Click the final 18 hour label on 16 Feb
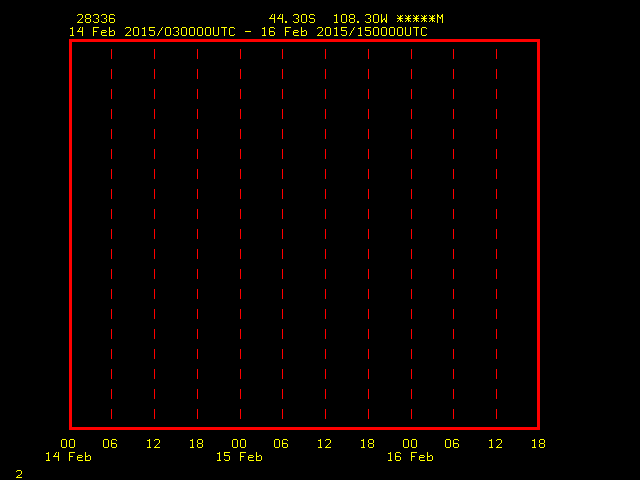This screenshot has height=480, width=640. [538, 444]
